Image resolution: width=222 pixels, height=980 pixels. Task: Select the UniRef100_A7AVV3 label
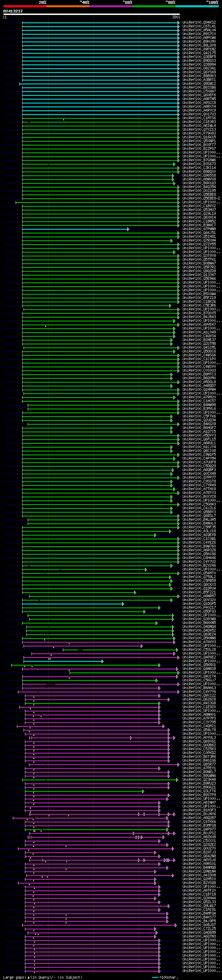(x=199, y=642)
